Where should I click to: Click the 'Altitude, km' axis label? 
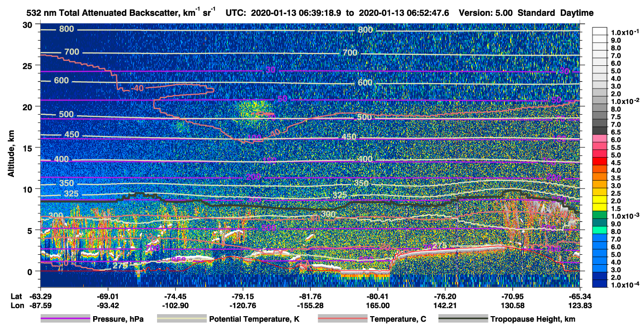(x=11, y=154)
